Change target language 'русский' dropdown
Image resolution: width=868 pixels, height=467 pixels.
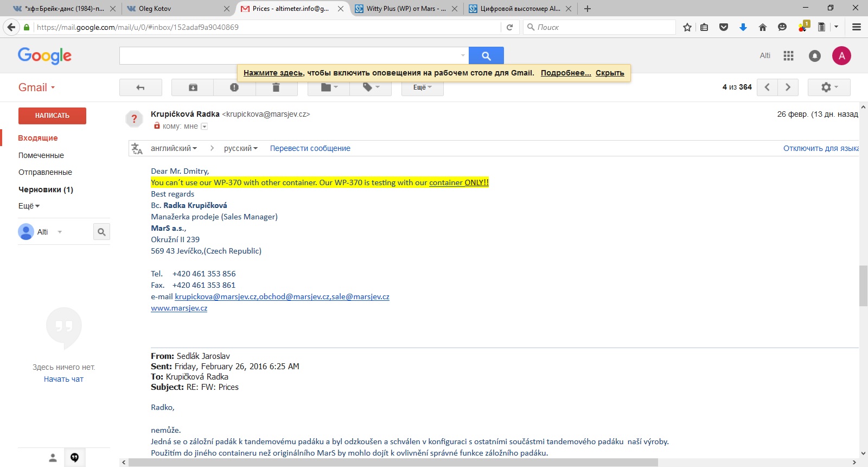[241, 148]
